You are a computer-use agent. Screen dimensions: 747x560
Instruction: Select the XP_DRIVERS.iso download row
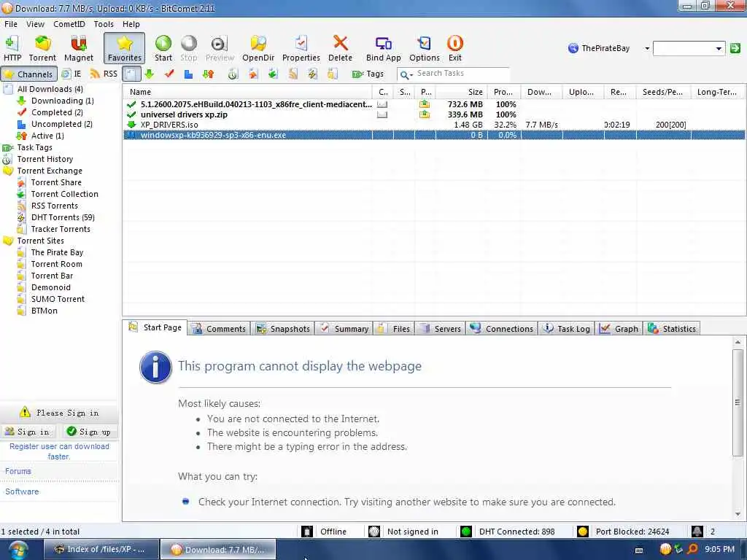(434, 125)
